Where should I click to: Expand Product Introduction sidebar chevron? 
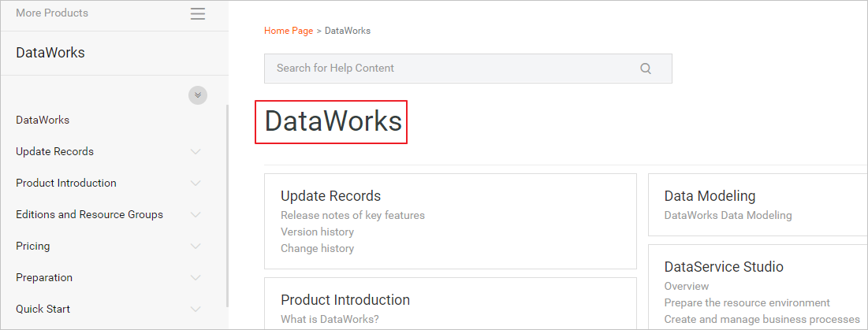tap(196, 183)
